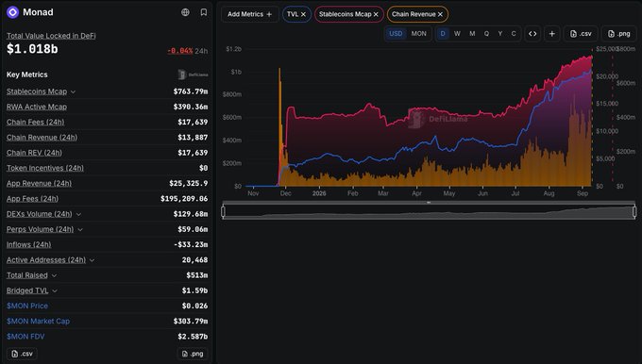This screenshot has width=642, height=364.
Task: Open Token Incentives (24h) link
Action: coord(45,168)
